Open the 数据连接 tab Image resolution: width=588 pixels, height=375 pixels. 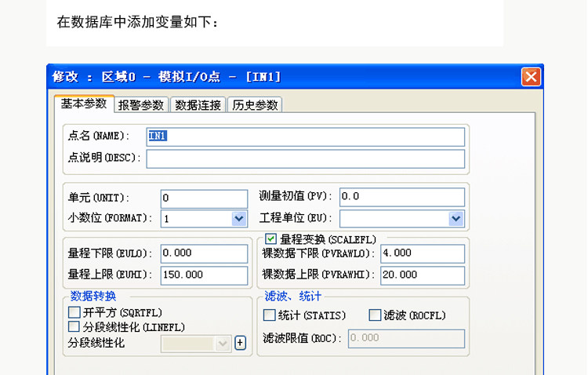click(x=198, y=105)
